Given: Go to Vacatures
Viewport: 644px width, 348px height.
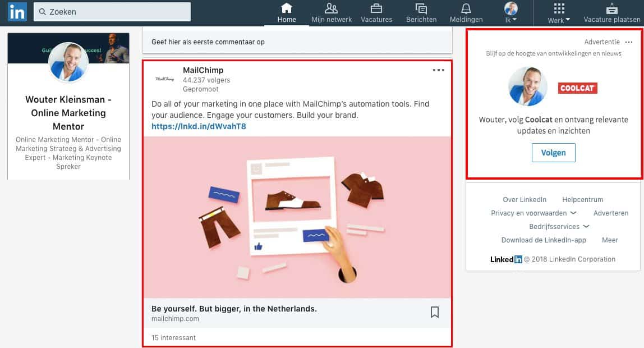Looking at the screenshot, I should pyautogui.click(x=376, y=13).
